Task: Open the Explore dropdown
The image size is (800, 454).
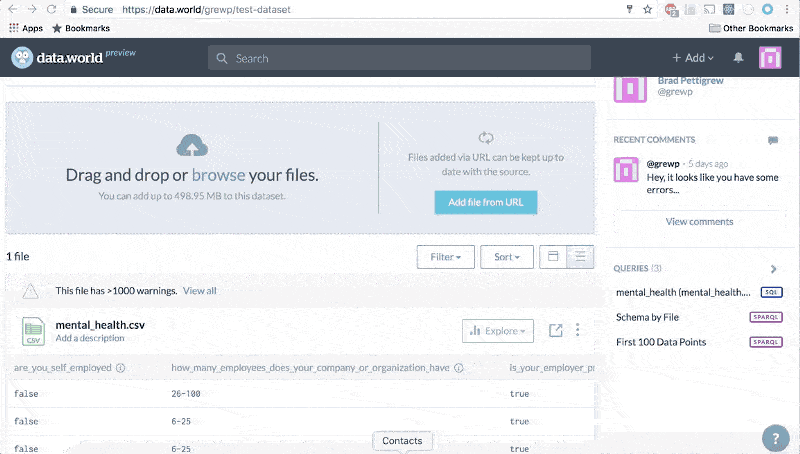Action: 498,331
